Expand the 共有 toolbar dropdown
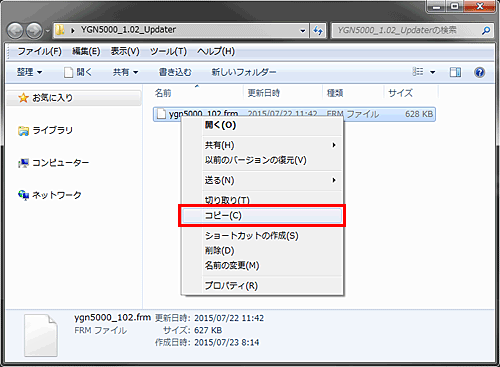The width and height of the screenshot is (500, 367). [125, 72]
